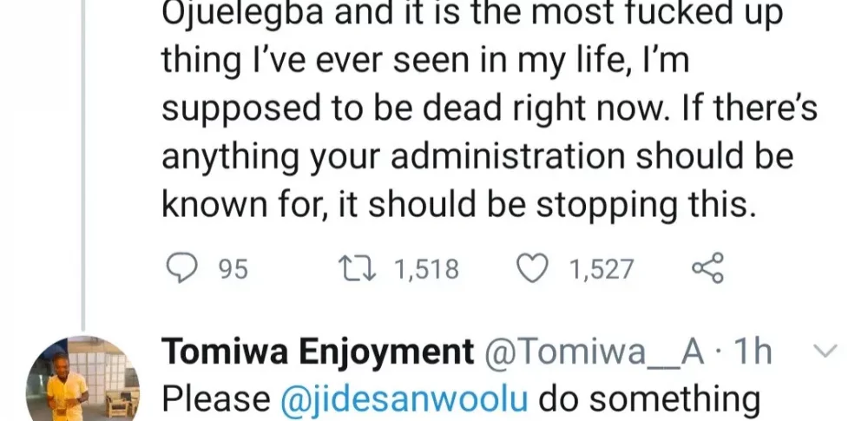Open the share icon on the tweet
The width and height of the screenshot is (868, 421).
point(707,269)
